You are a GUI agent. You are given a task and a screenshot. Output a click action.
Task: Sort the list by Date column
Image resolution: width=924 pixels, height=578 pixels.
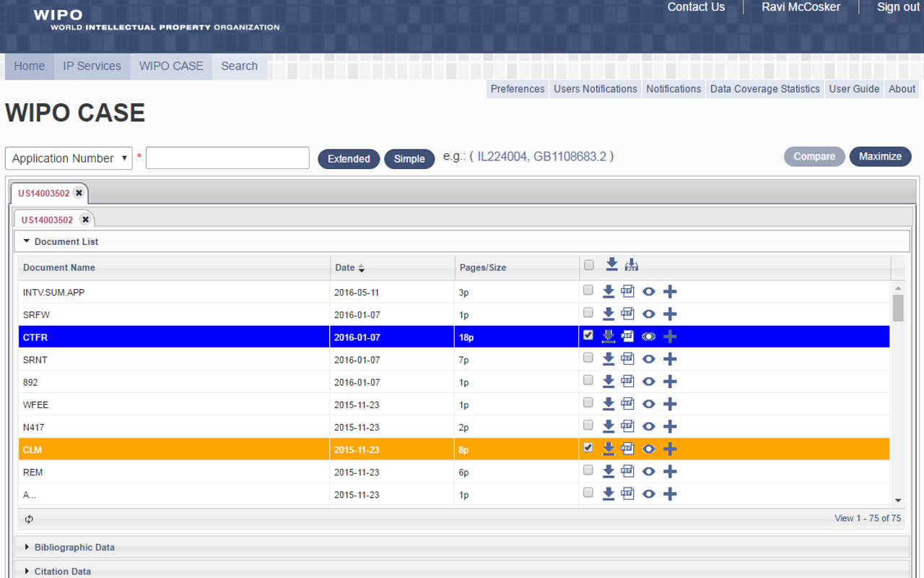[x=350, y=267]
